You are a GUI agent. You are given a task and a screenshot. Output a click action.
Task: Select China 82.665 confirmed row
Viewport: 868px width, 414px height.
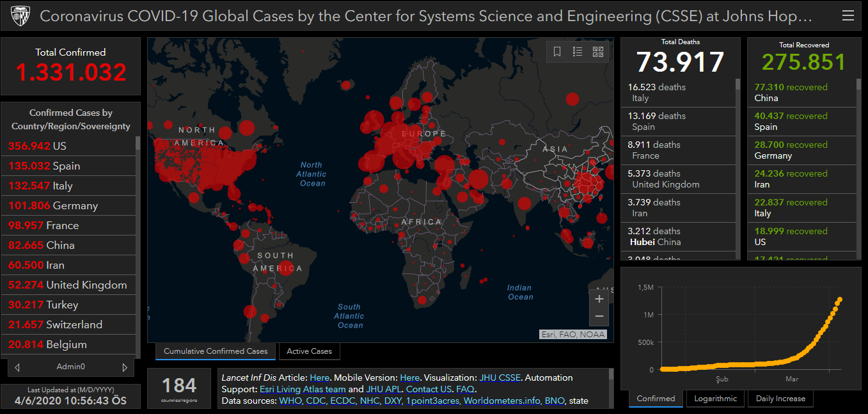(68, 245)
